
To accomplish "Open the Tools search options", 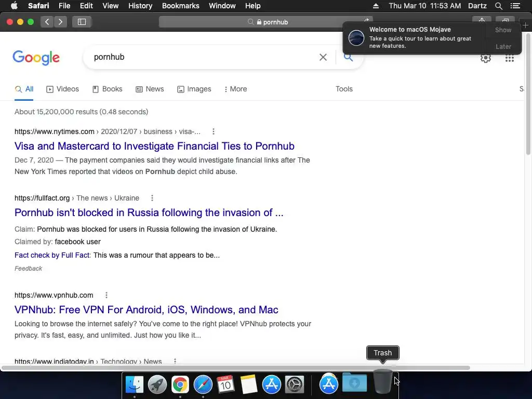I will (x=344, y=89).
